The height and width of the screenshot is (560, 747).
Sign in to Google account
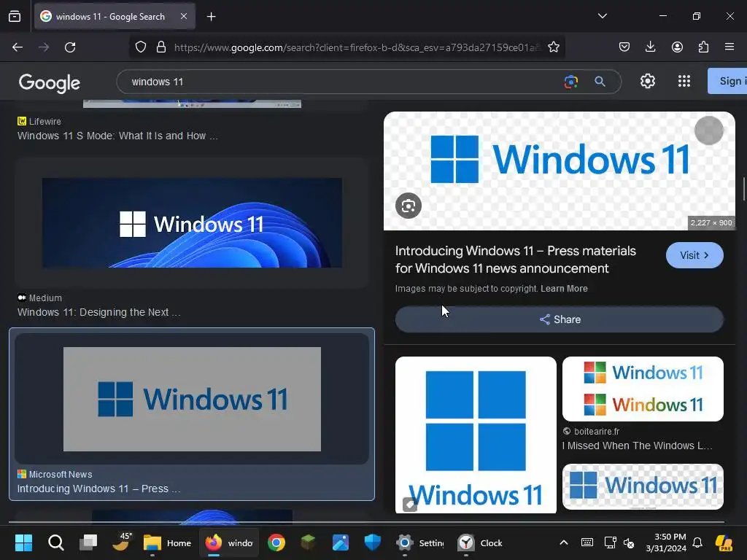point(727,81)
